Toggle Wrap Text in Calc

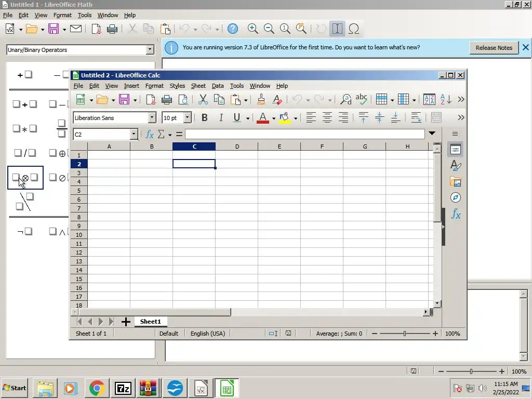[x=416, y=118]
